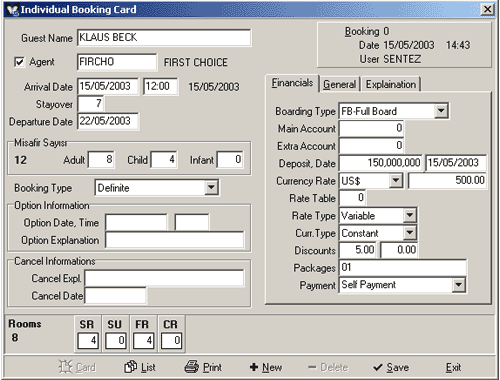Click the Deposit amount 150,000,000 field
The width and height of the screenshot is (500, 380).
[x=380, y=163]
